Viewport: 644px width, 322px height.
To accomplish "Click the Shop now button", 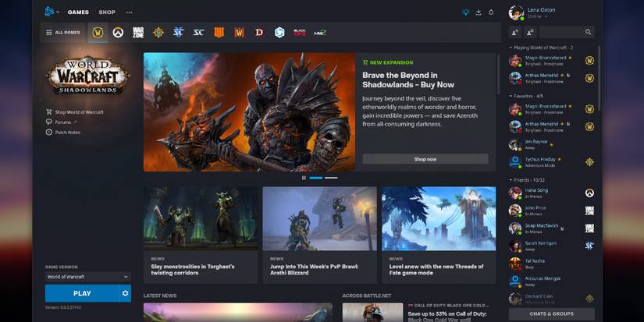I will point(425,159).
